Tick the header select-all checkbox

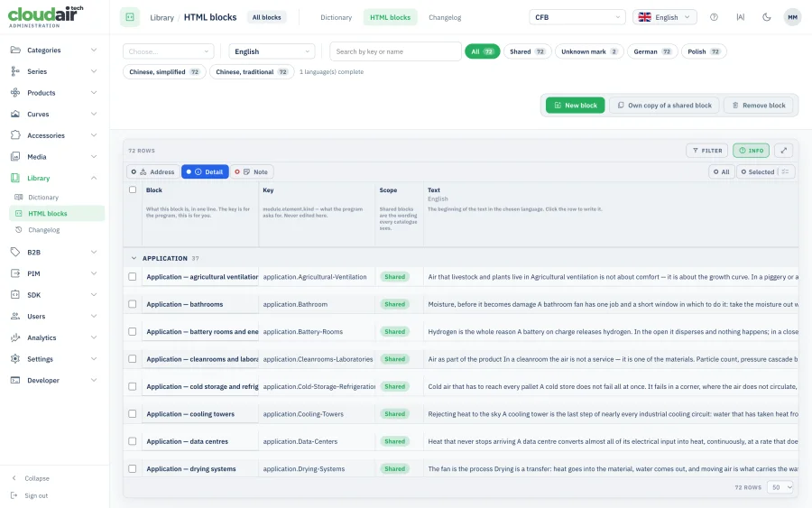pyautogui.click(x=133, y=189)
